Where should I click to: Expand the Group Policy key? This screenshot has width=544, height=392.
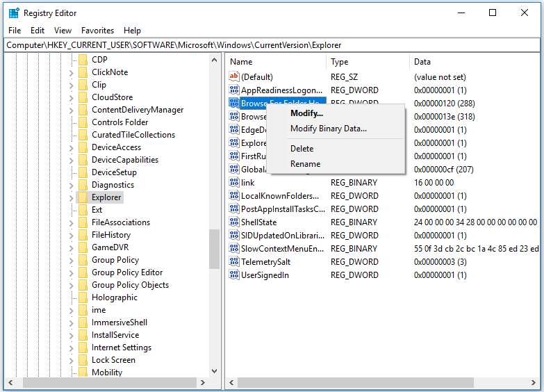pos(71,260)
